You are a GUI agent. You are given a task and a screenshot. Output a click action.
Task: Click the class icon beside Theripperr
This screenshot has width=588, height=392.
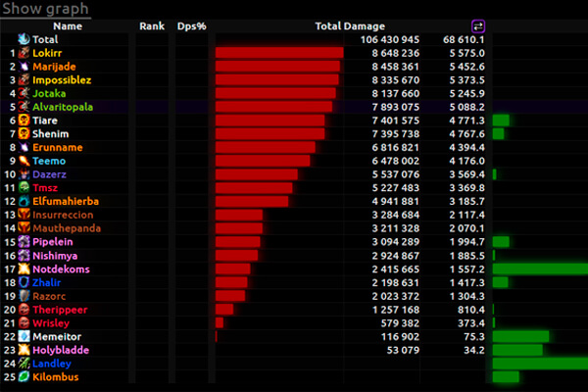(x=24, y=309)
